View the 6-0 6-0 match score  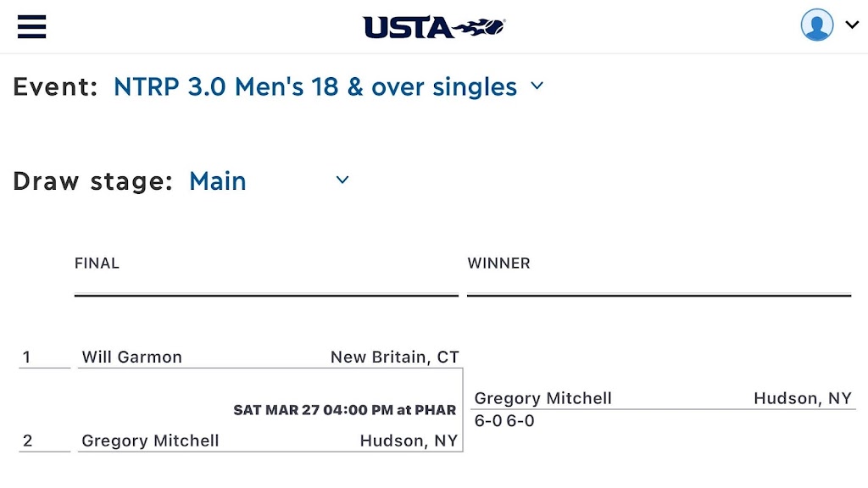click(504, 421)
